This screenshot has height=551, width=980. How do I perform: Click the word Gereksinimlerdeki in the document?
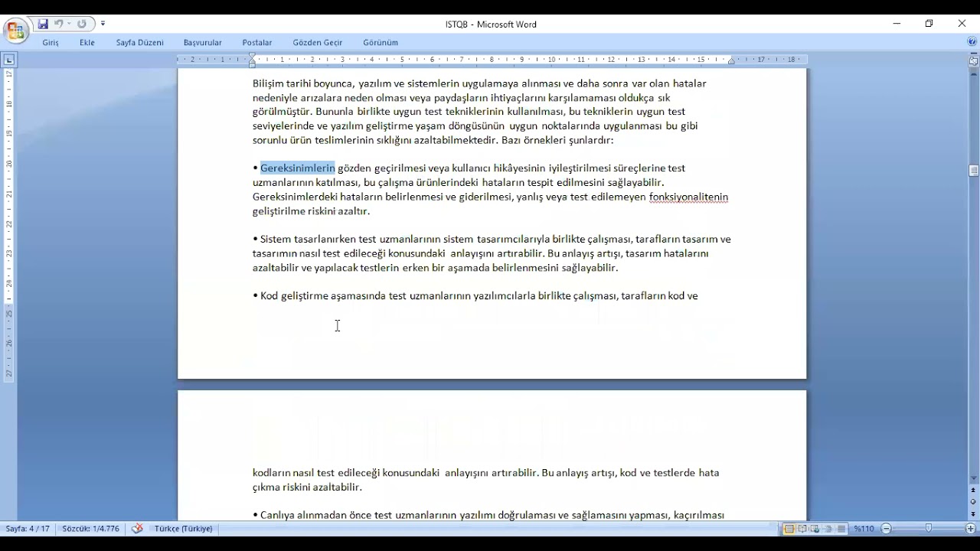pyautogui.click(x=296, y=197)
